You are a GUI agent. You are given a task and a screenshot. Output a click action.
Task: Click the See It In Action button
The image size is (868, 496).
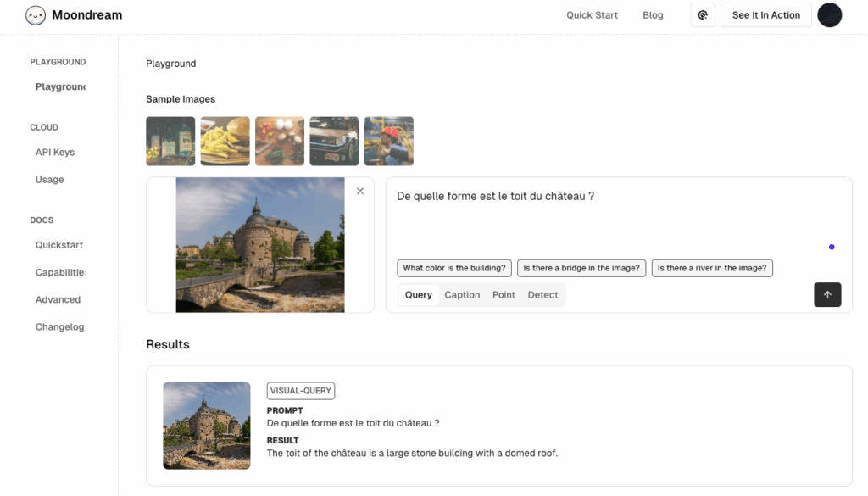(765, 15)
